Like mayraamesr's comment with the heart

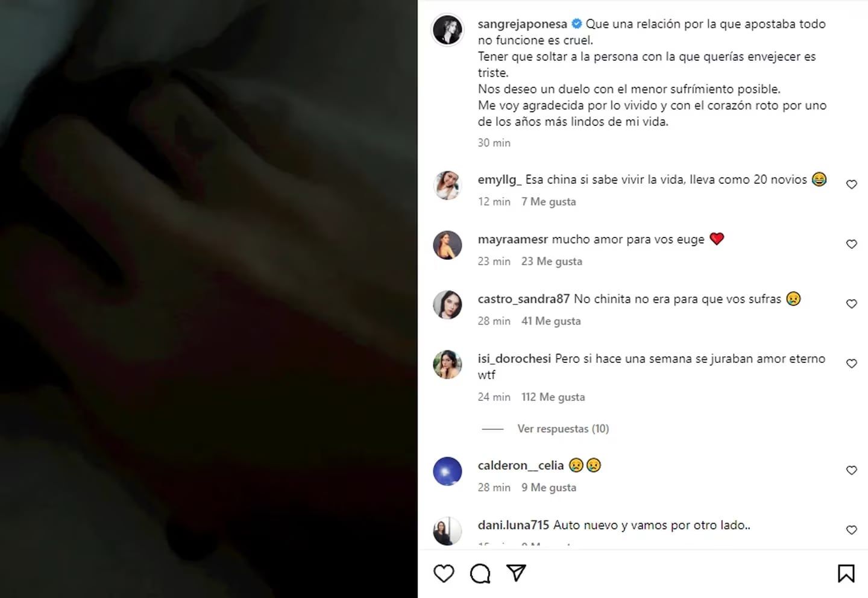[851, 244]
